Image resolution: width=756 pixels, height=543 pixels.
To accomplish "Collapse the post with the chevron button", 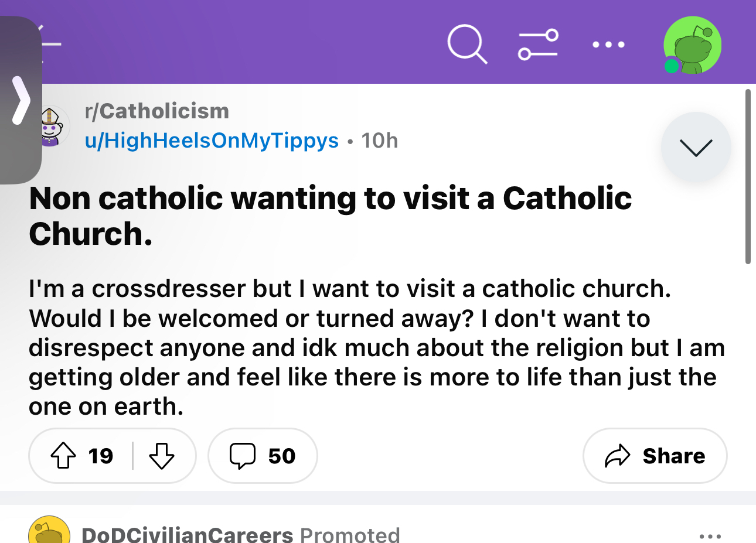I will point(696,147).
